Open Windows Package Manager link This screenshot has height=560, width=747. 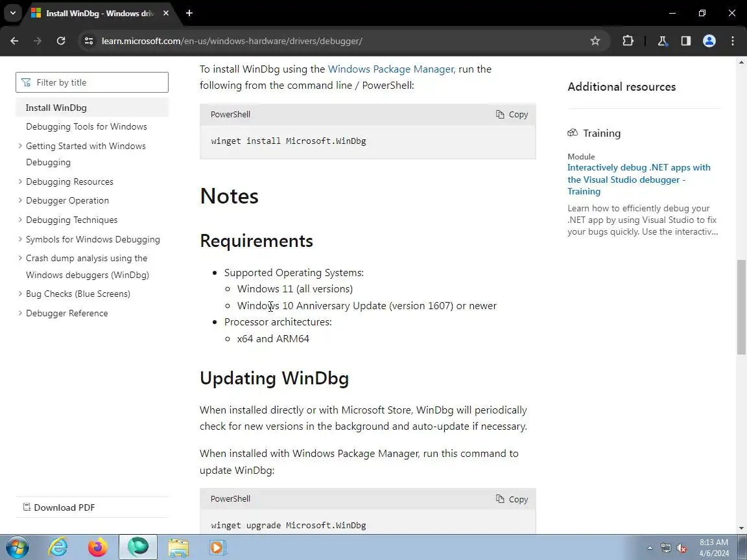coord(391,69)
